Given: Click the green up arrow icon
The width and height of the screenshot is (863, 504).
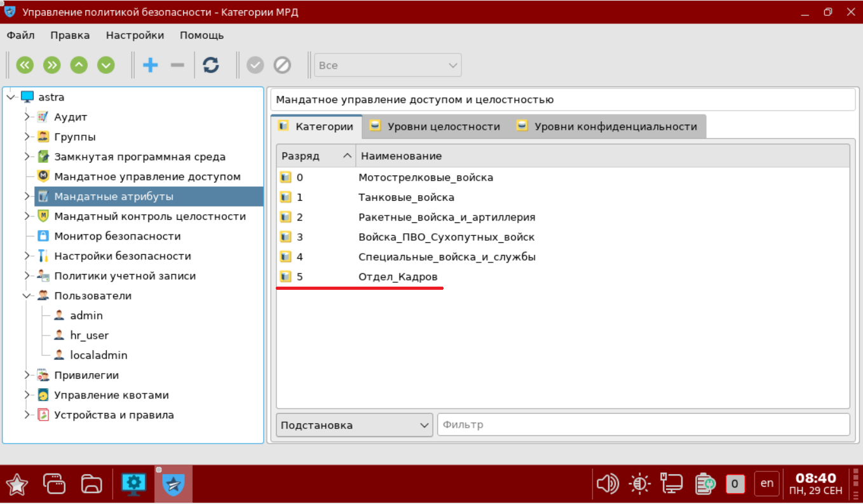Looking at the screenshot, I should click(79, 65).
